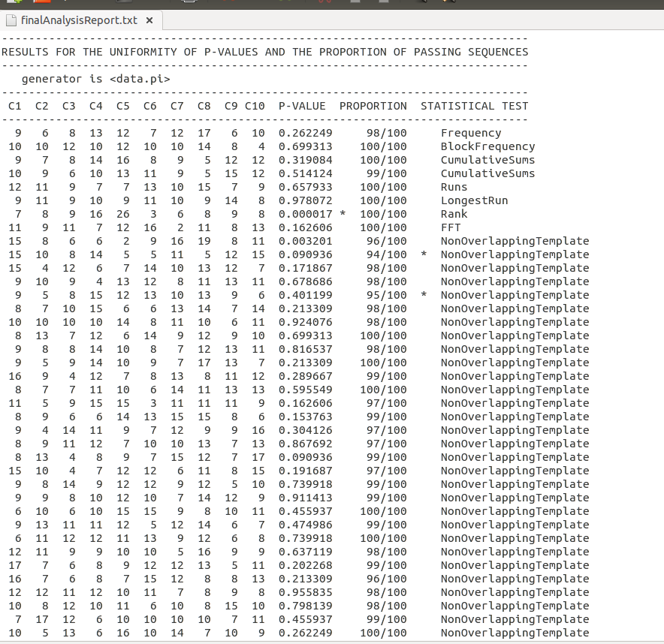The width and height of the screenshot is (664, 644).
Task: Click the p-value 0.595549
Action: pos(305,390)
